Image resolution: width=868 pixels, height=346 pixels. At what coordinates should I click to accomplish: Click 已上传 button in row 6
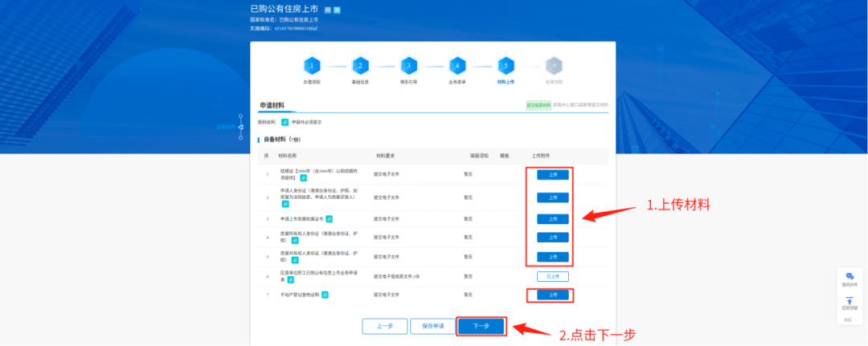coord(552,276)
